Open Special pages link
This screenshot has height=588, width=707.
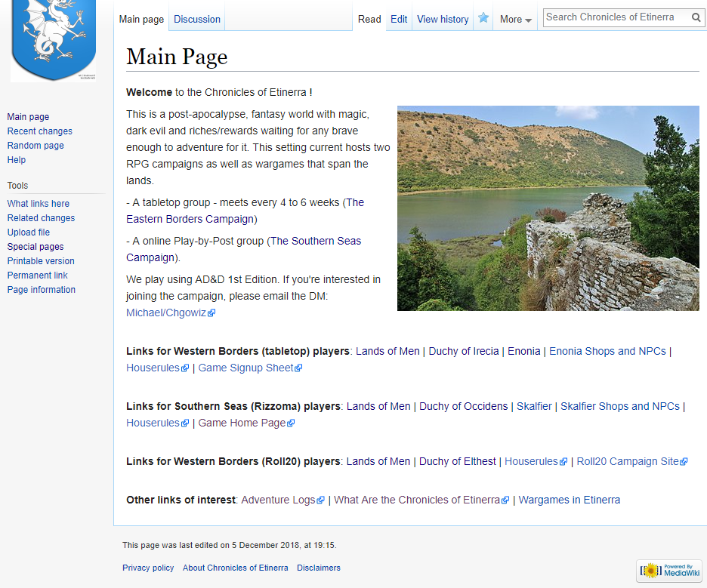pyautogui.click(x=36, y=247)
